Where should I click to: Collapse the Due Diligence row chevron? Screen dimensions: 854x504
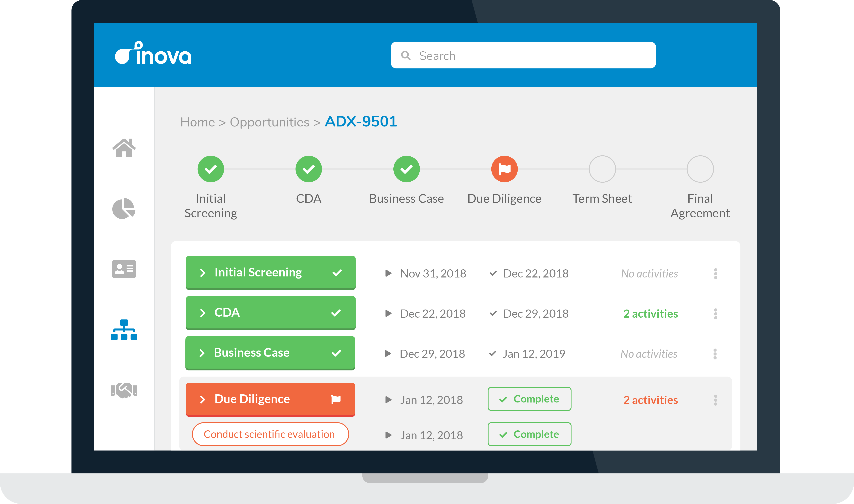click(x=203, y=399)
